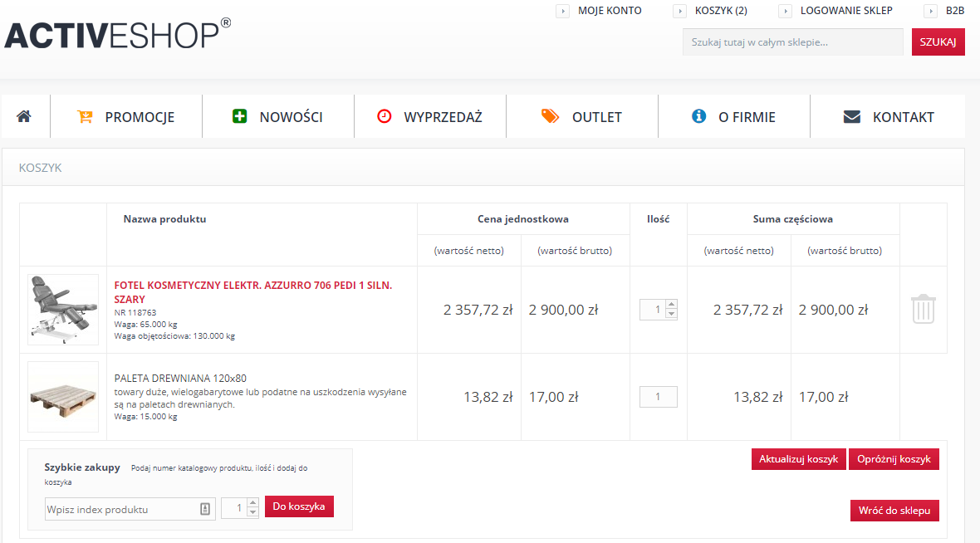Click the Do koszyka button
The image size is (980, 543).
tap(299, 506)
